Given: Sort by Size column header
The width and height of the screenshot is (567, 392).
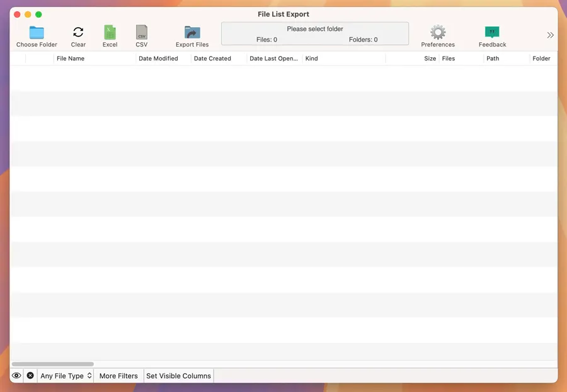Looking at the screenshot, I should point(430,59).
